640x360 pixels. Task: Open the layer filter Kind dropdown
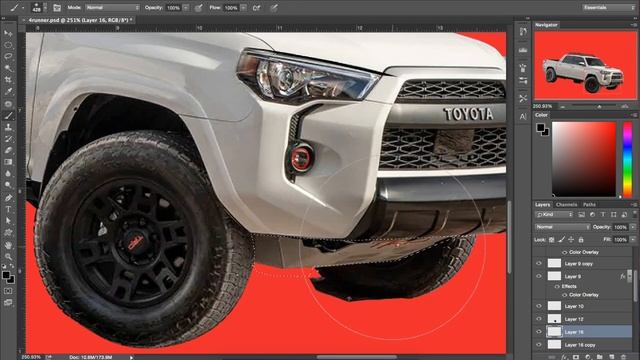tap(555, 215)
